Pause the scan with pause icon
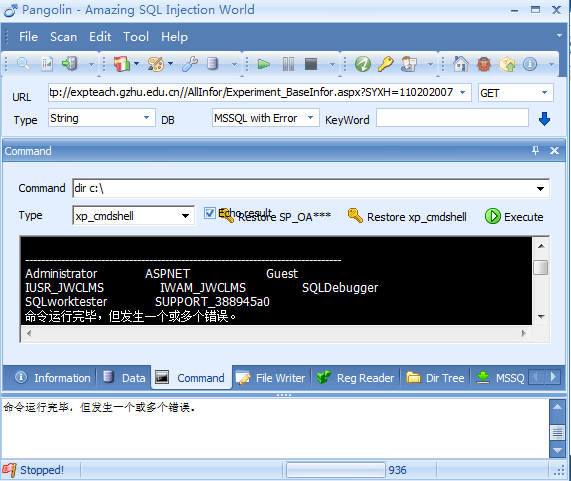This screenshot has width=571, height=481. pyautogui.click(x=288, y=64)
